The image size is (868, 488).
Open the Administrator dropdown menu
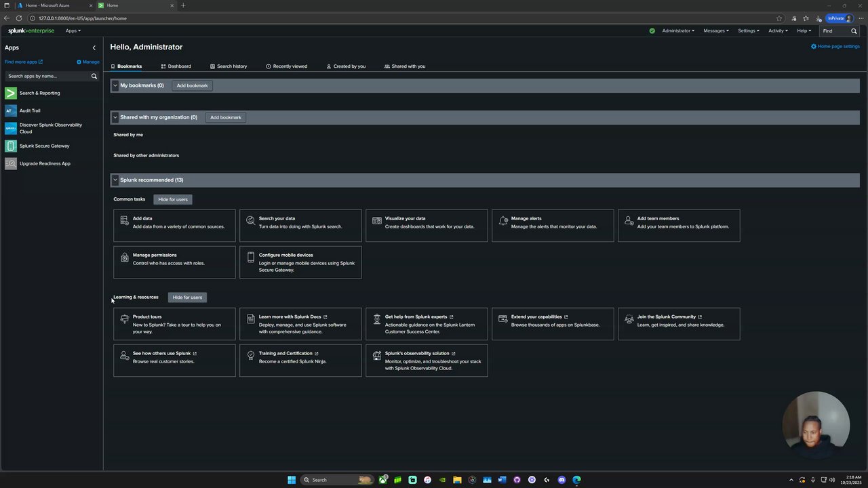click(x=678, y=31)
